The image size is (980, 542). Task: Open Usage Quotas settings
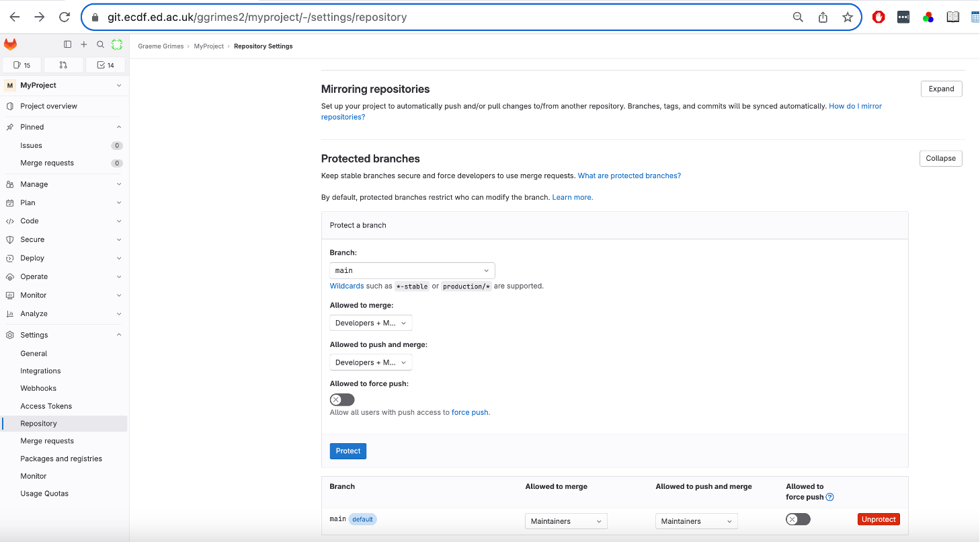(x=64, y=494)
